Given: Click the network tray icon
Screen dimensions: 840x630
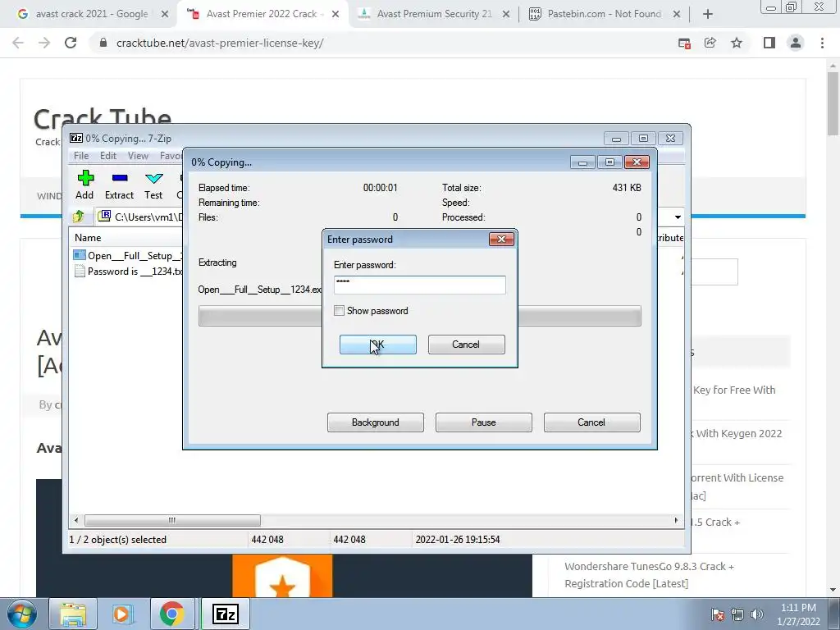Looking at the screenshot, I should (737, 614).
